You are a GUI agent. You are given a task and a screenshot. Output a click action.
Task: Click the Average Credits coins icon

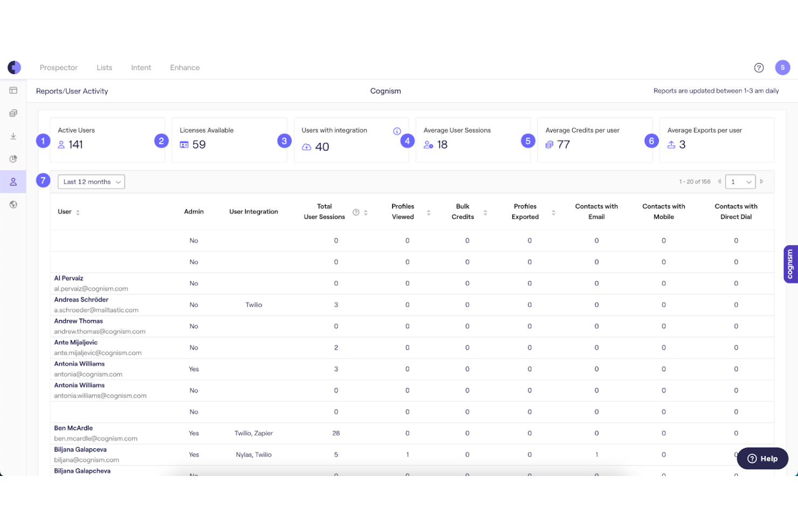[x=549, y=144]
